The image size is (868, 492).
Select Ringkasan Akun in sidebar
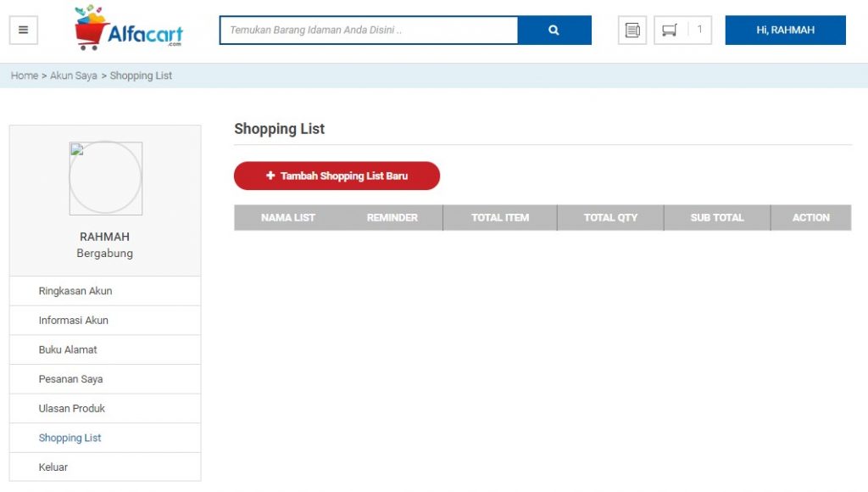[x=75, y=291]
